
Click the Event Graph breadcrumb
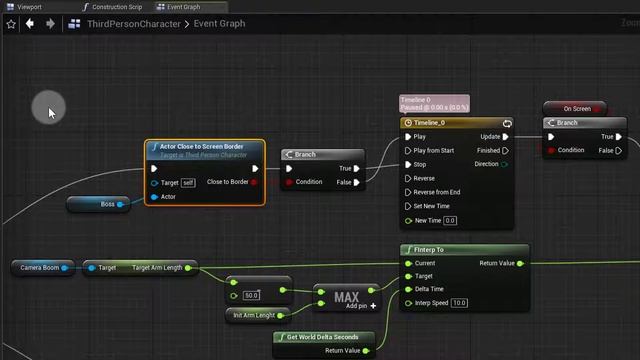click(220, 24)
